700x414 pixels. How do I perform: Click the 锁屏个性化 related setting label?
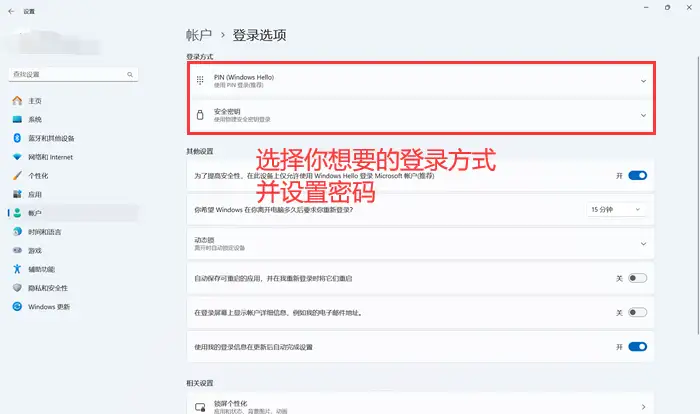point(230,403)
